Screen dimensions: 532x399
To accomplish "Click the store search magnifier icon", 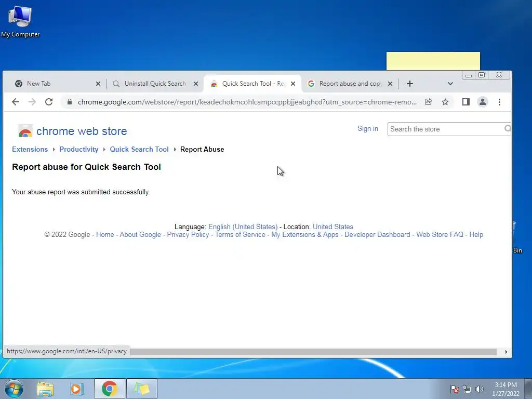I will pos(508,129).
